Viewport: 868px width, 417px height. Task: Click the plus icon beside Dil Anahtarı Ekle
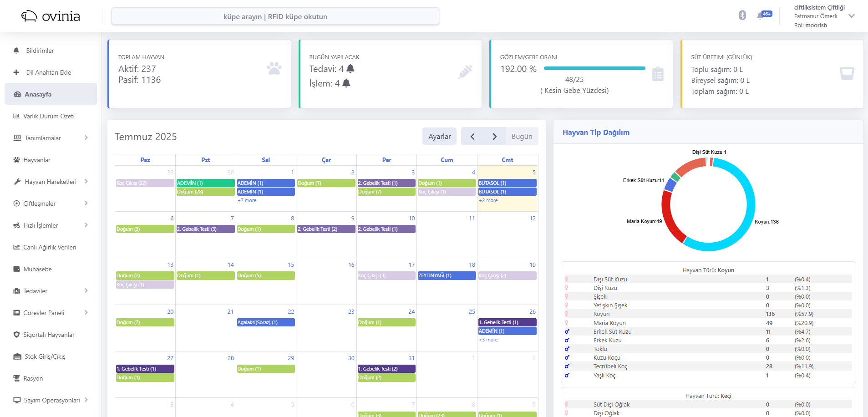click(x=16, y=72)
